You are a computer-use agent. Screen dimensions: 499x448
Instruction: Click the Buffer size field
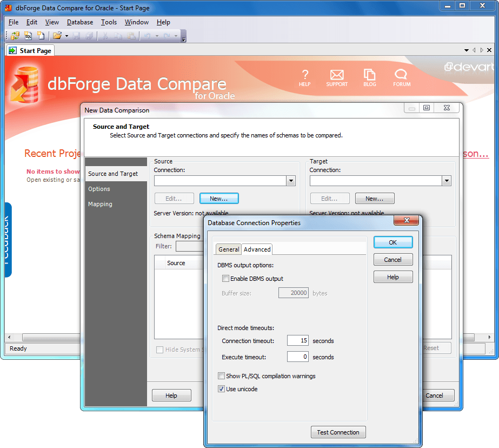[294, 293]
